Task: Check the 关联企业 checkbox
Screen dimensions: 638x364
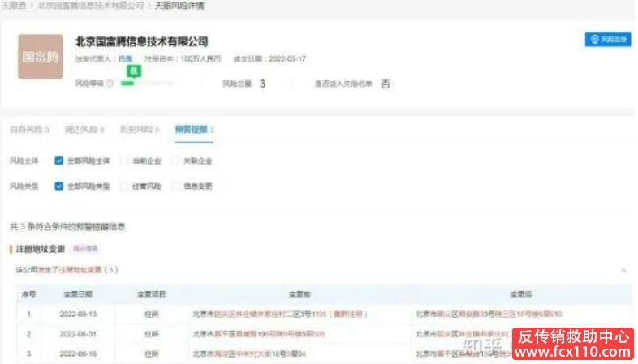Action: (x=176, y=161)
